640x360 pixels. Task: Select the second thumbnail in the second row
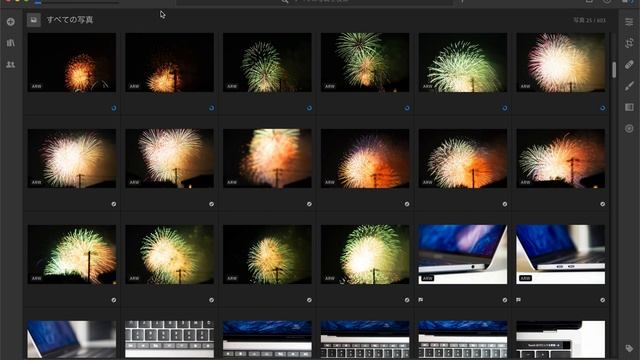[x=169, y=158]
